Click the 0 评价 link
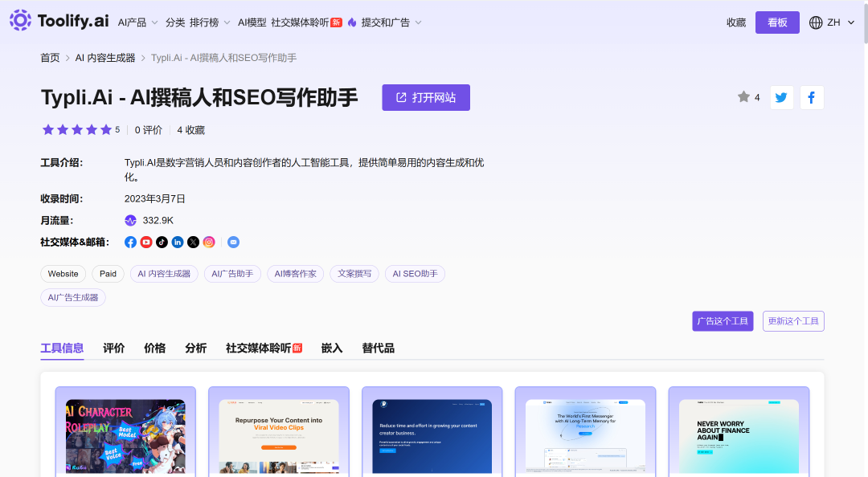 tap(149, 130)
